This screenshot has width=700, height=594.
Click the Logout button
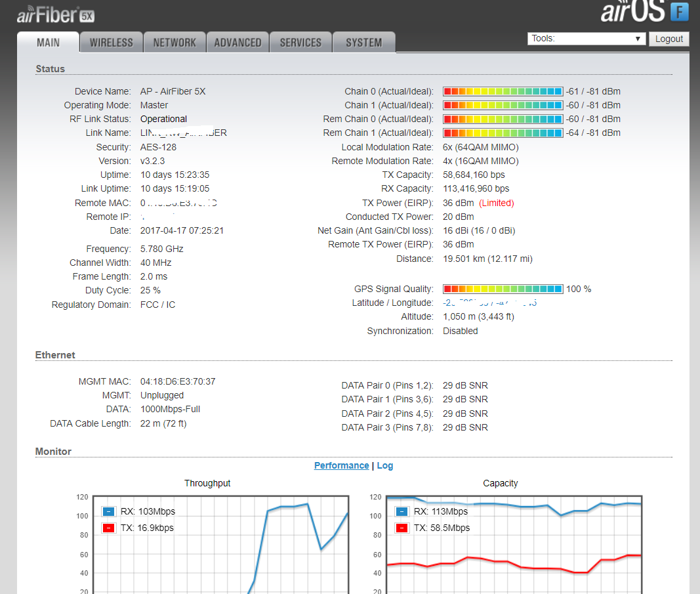tap(669, 39)
